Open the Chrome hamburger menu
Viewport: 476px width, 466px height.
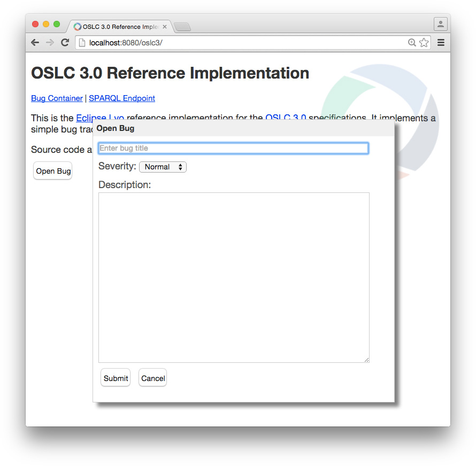pos(441,42)
